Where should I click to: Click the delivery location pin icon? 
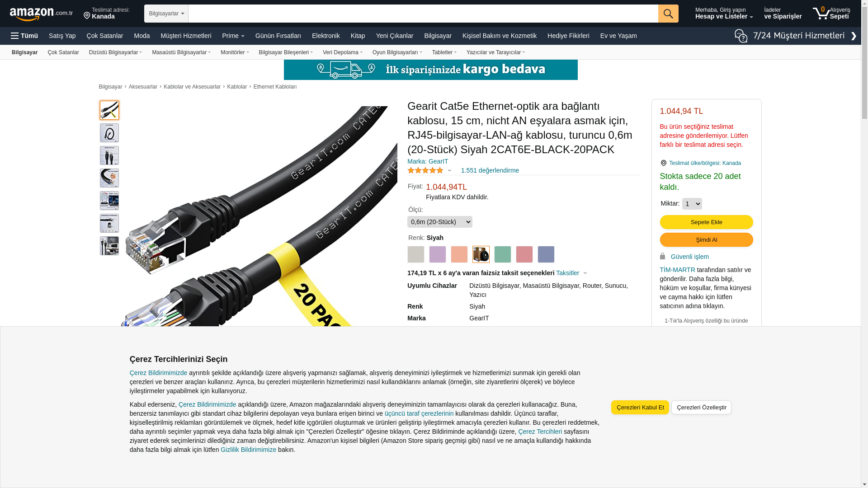coord(87,16)
